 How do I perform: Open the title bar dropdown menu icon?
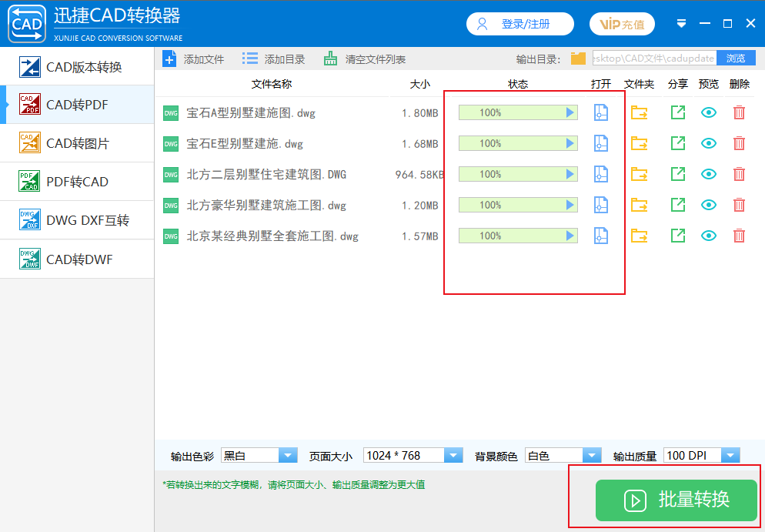click(682, 23)
